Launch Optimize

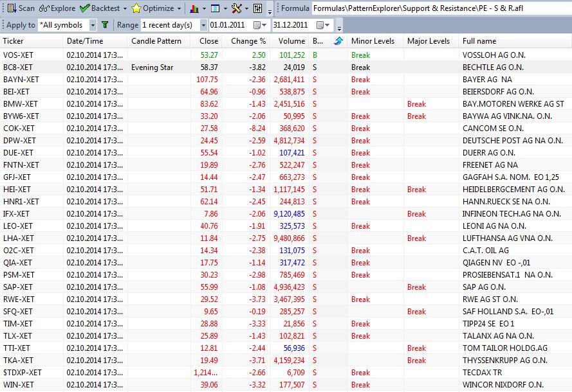click(x=153, y=8)
